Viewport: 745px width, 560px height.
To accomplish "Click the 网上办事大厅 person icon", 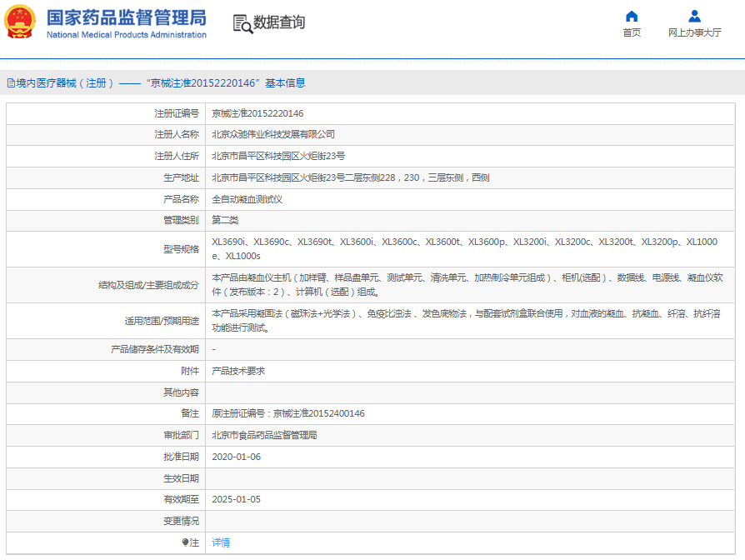I will [x=694, y=16].
